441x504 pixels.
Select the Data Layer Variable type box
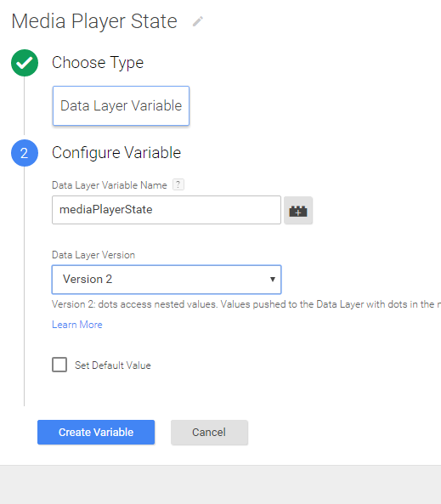point(121,105)
